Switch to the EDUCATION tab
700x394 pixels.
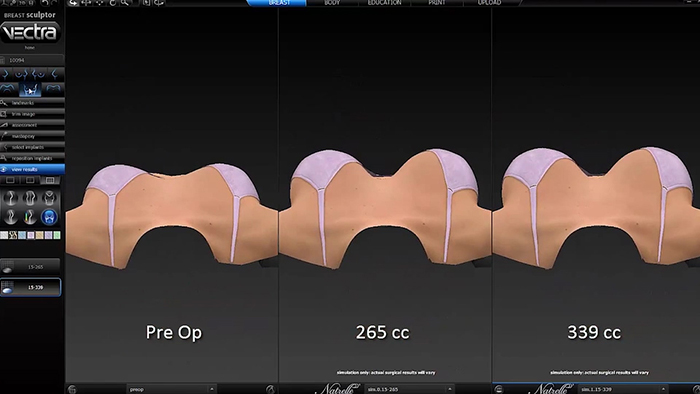click(384, 3)
